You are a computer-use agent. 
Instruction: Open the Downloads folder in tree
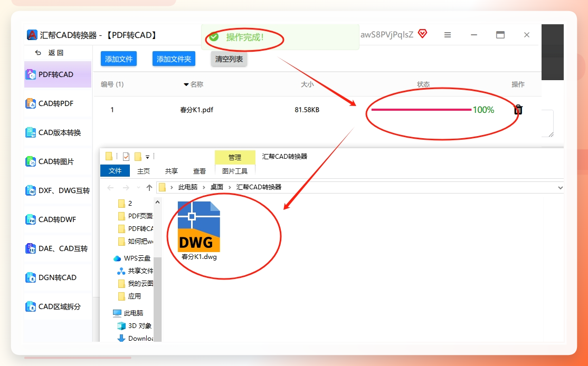click(135, 338)
